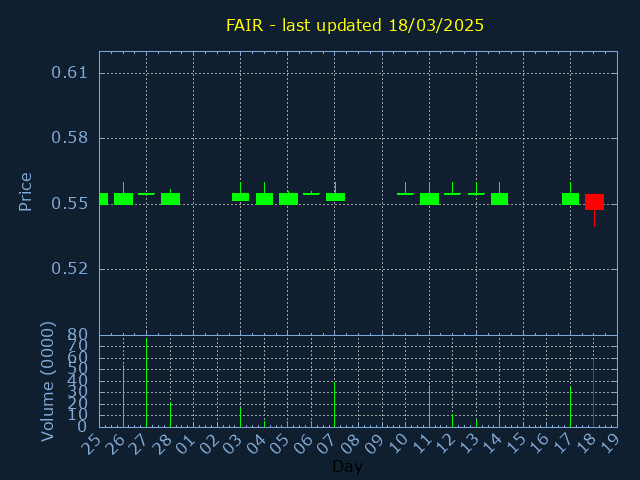
Task: Click the green volume bar for day 17
Action: [x=570, y=407]
